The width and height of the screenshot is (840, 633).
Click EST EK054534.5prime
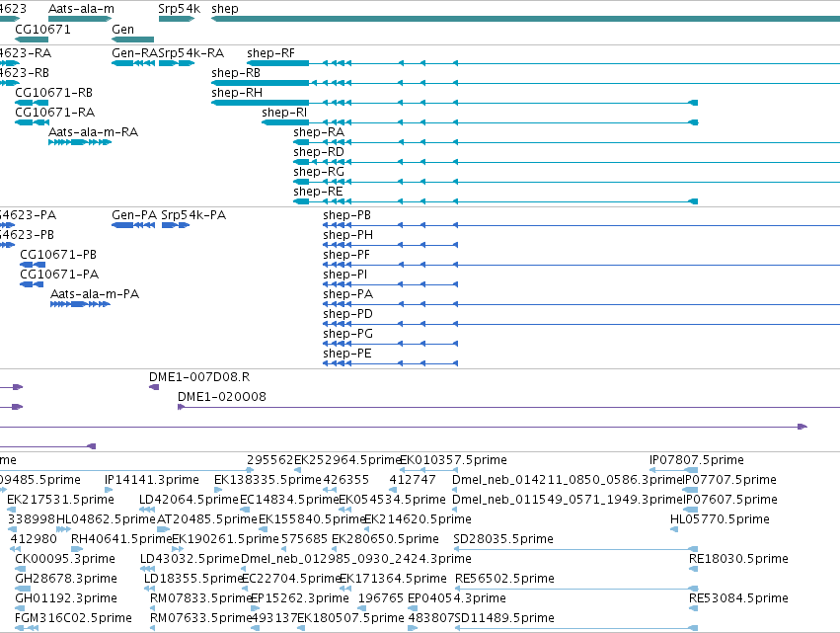point(392,500)
